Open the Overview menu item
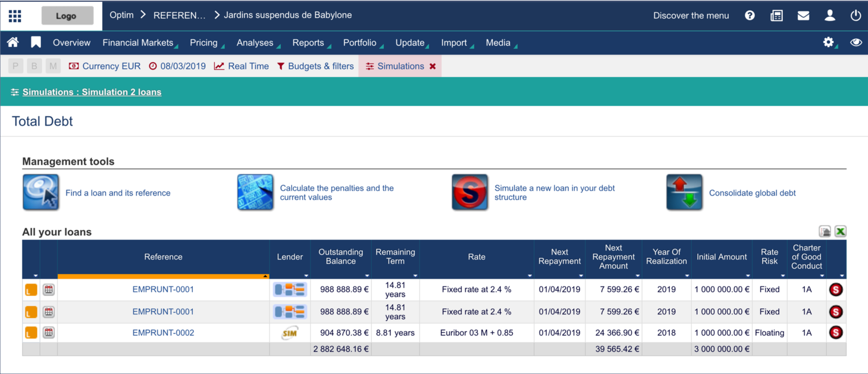This screenshot has width=868, height=374. [71, 43]
